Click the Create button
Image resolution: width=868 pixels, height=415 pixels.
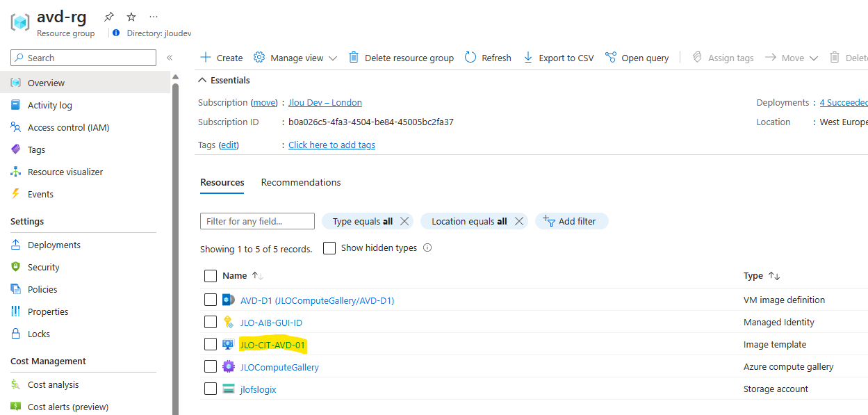(x=221, y=58)
